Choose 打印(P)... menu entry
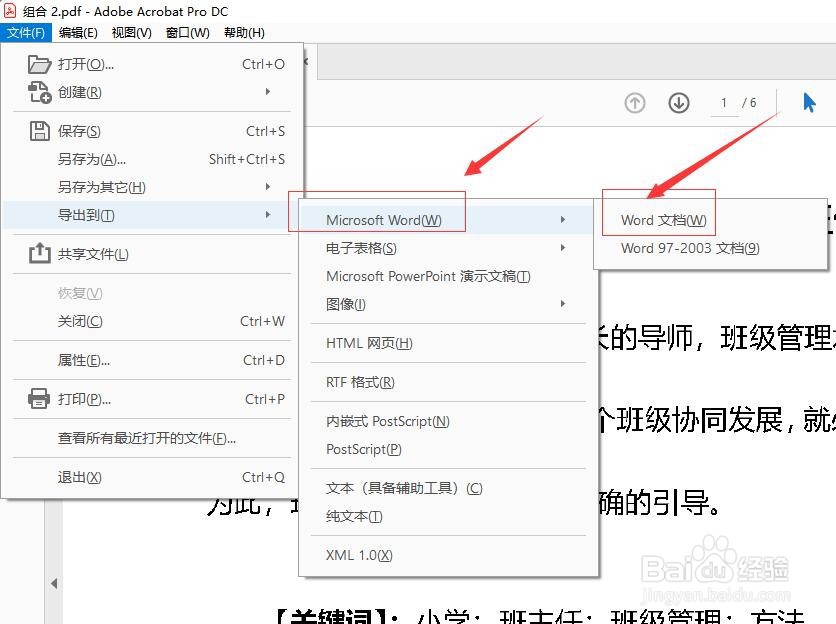This screenshot has height=624, width=836. click(x=152, y=399)
